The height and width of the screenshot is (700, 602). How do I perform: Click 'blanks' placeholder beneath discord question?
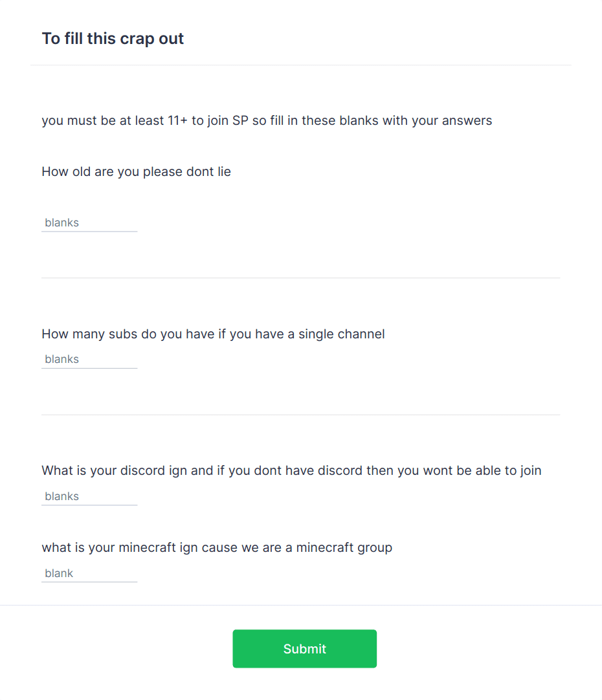(x=61, y=496)
